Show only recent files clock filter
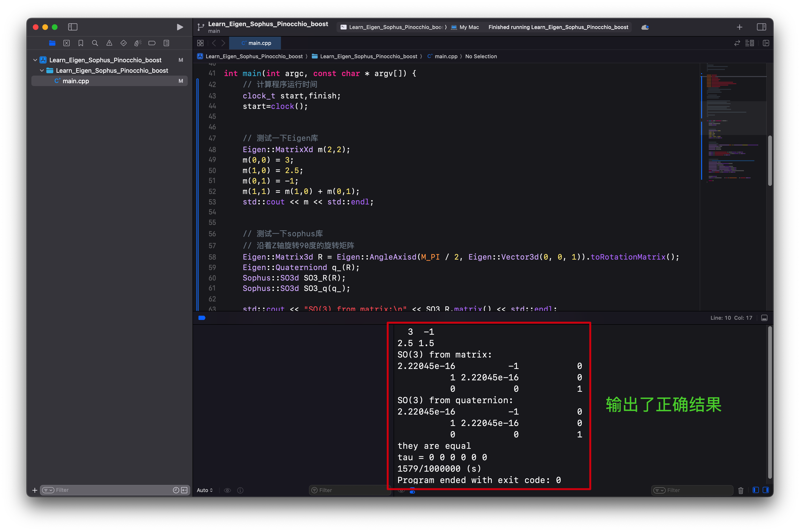This screenshot has height=532, width=800. (x=176, y=490)
